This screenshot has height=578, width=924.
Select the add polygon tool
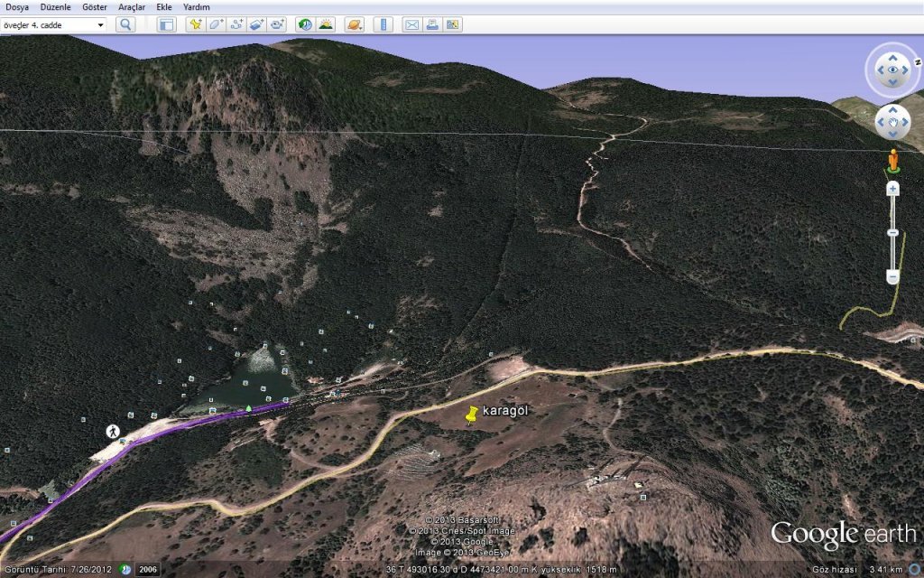217,24
